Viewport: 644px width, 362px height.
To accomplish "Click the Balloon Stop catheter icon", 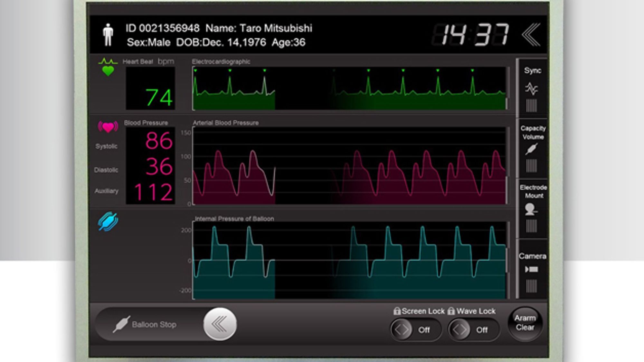I will [x=121, y=324].
